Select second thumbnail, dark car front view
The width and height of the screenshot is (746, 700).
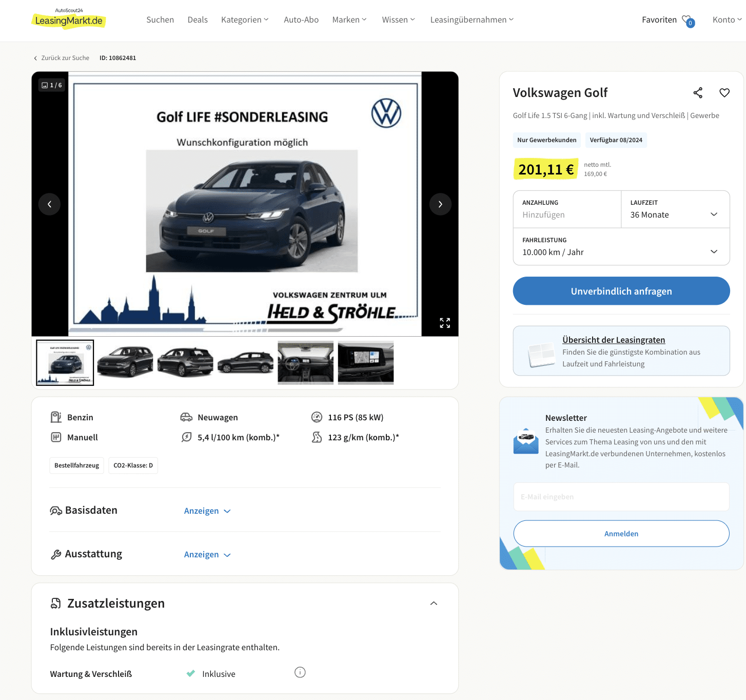(125, 363)
